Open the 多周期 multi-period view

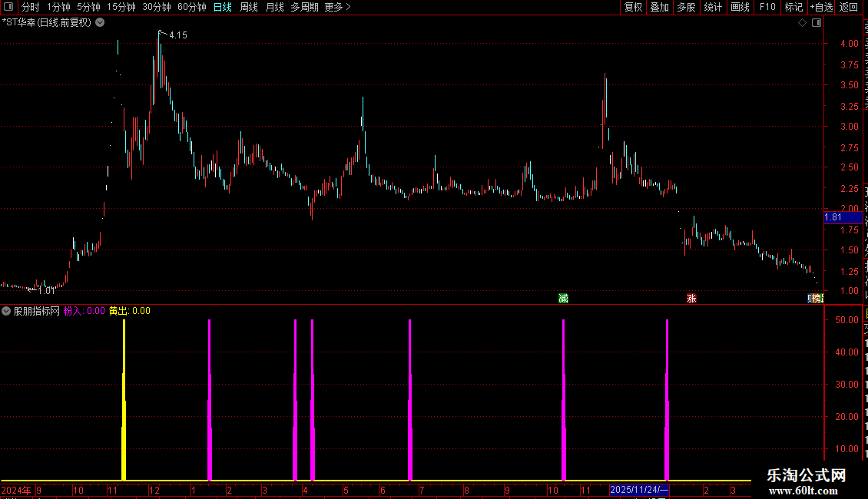coord(304,7)
